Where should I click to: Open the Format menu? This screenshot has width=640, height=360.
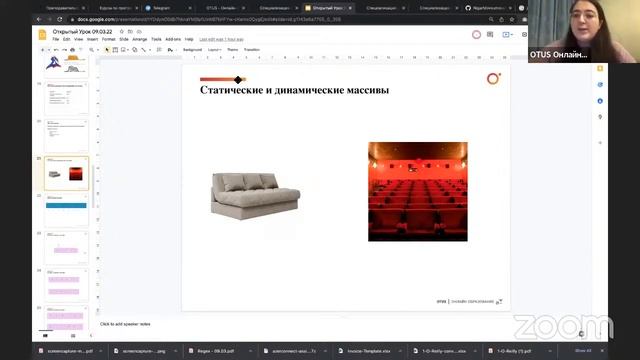(x=109, y=40)
